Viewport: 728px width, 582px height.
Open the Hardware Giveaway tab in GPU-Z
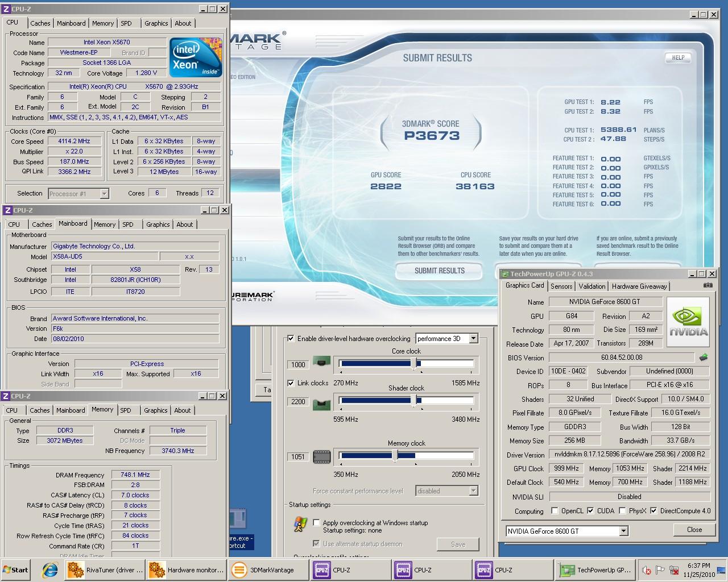tap(639, 286)
